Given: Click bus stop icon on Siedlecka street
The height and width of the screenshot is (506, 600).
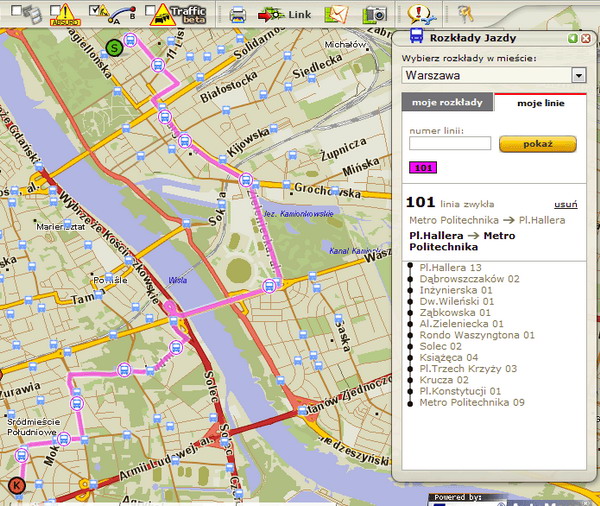Looking at the screenshot, I should click(x=312, y=78).
